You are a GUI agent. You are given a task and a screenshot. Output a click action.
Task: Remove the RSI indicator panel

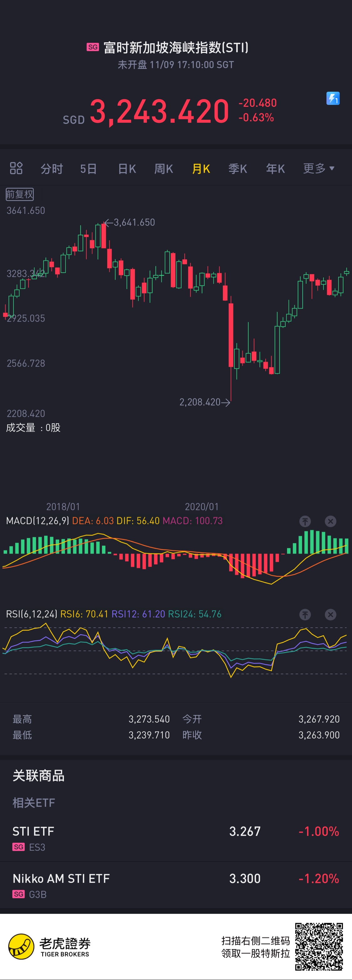pyautogui.click(x=330, y=614)
